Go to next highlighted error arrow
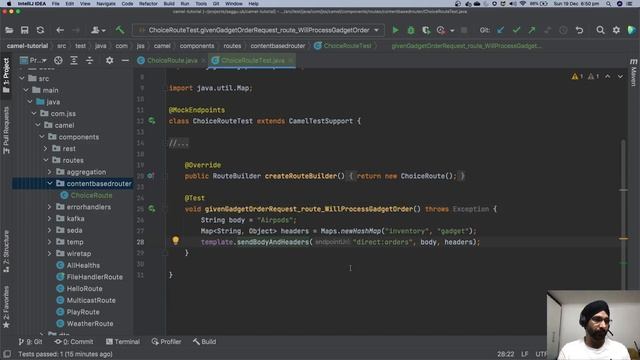 click(620, 76)
